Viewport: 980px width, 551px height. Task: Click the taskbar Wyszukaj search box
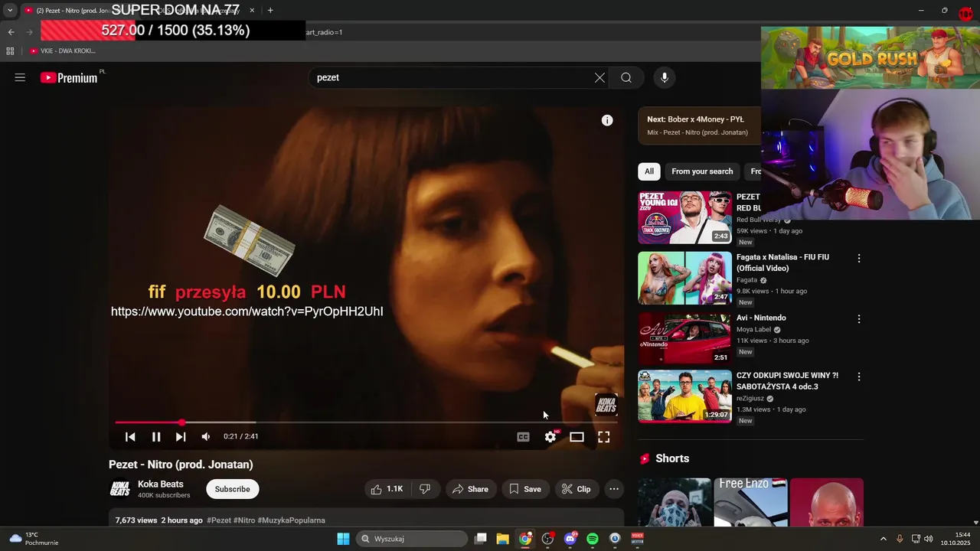tap(411, 539)
